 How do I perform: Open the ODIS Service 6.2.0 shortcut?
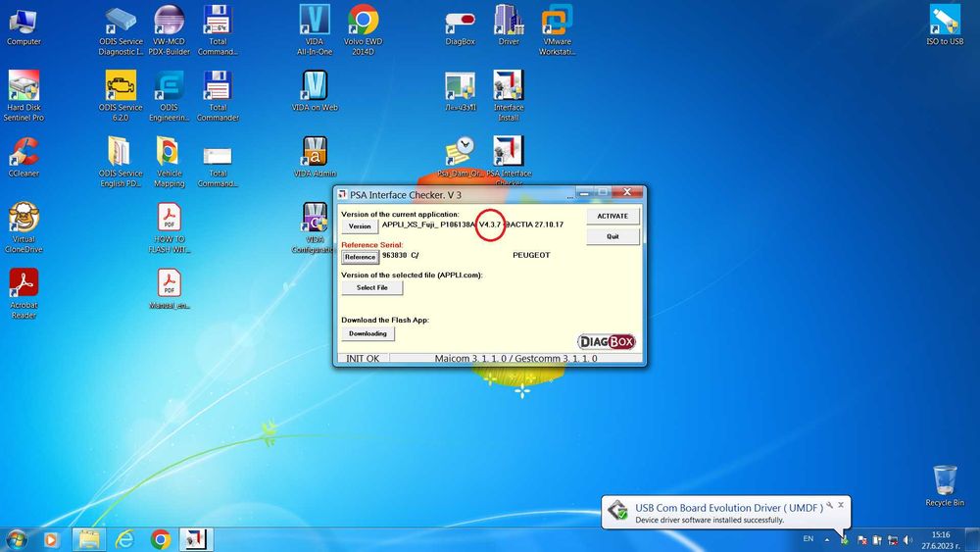(121, 96)
